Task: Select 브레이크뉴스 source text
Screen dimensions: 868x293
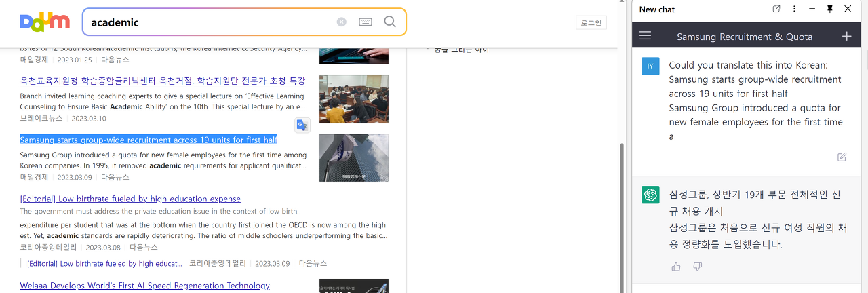Action: pos(41,119)
